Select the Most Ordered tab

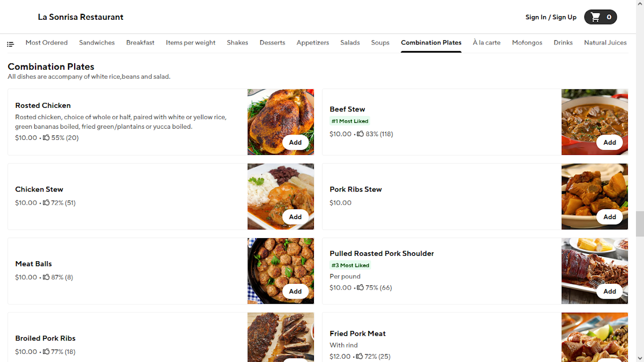[x=47, y=42]
